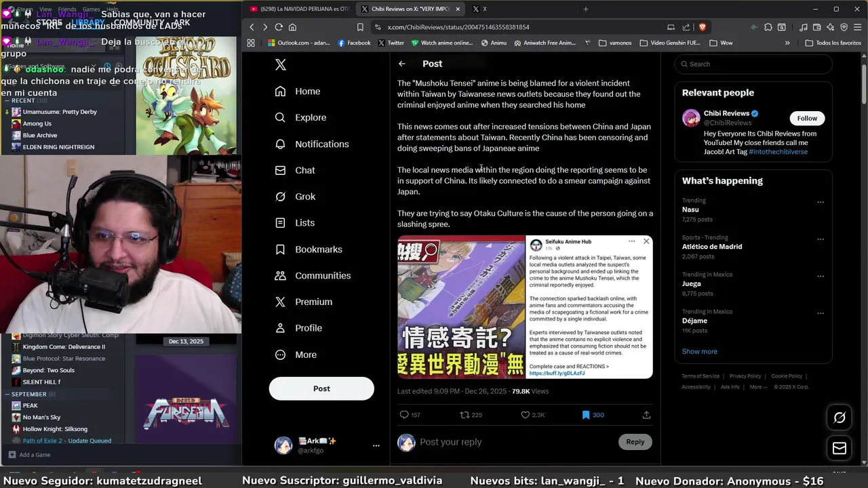Image resolution: width=868 pixels, height=488 pixels.
Task: Open the Outlook.com bookmark
Action: point(299,43)
